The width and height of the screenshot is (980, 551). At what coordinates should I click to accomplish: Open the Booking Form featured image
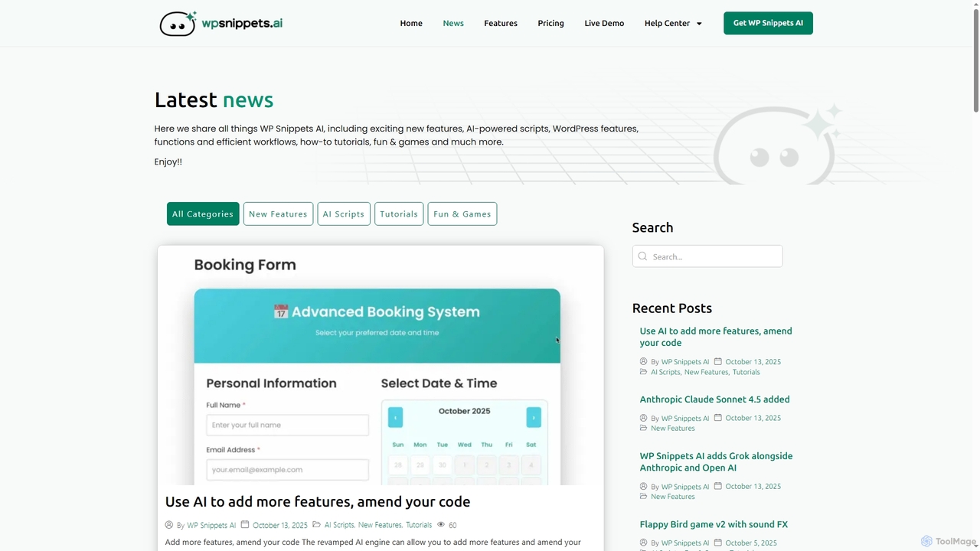tap(381, 365)
